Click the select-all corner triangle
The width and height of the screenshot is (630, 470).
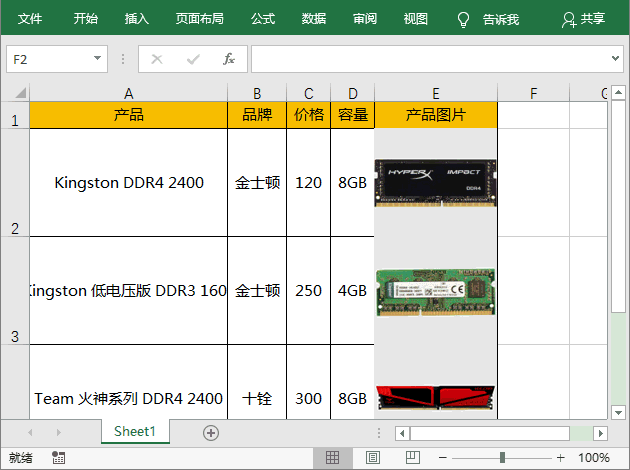pyautogui.click(x=20, y=93)
